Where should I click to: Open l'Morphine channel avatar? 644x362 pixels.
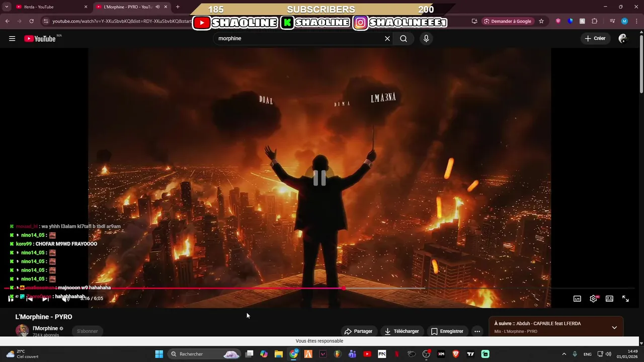22,330
